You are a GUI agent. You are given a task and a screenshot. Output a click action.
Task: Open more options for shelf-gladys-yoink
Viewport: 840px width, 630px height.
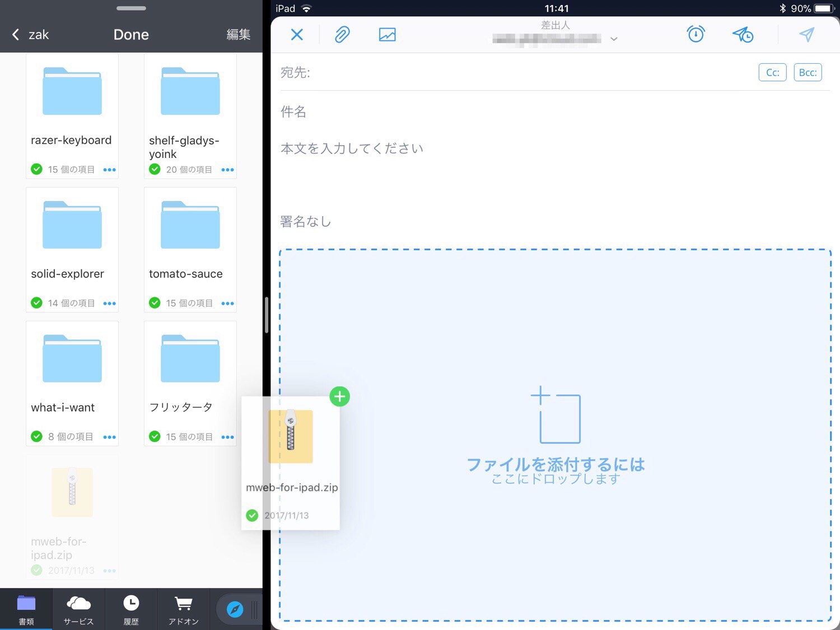point(228,170)
